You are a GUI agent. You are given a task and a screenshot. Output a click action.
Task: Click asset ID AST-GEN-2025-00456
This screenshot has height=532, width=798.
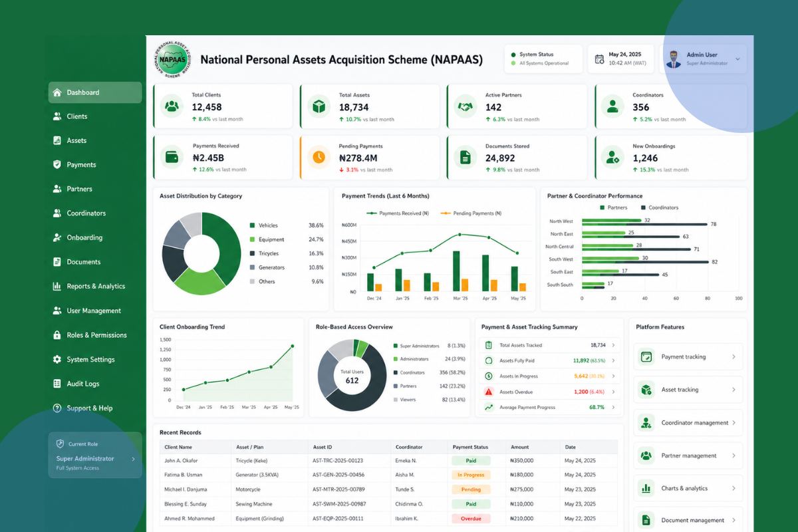coord(338,475)
